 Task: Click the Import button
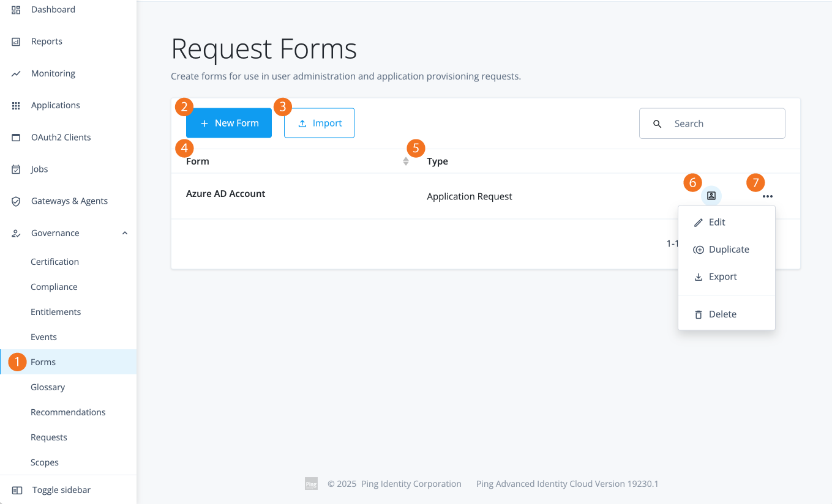(319, 123)
